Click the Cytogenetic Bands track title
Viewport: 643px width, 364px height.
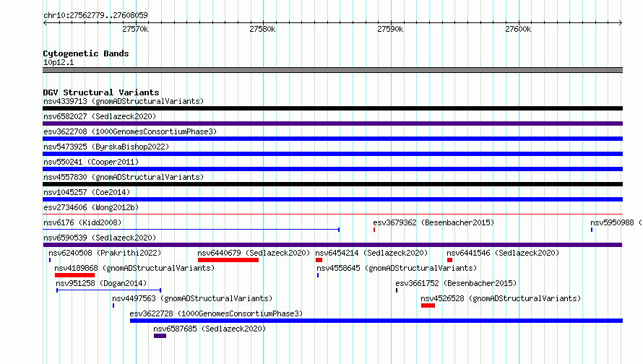86,53
